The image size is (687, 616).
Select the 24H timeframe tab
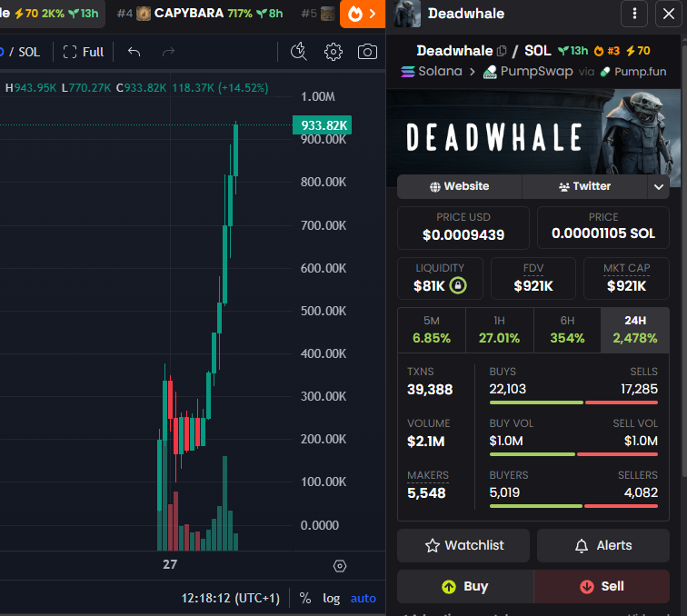pyautogui.click(x=635, y=330)
